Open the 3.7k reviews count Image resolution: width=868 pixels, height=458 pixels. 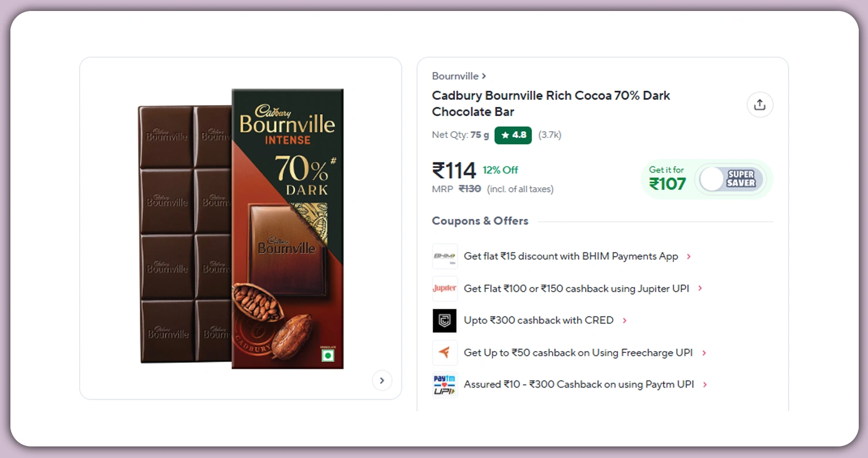coord(550,135)
